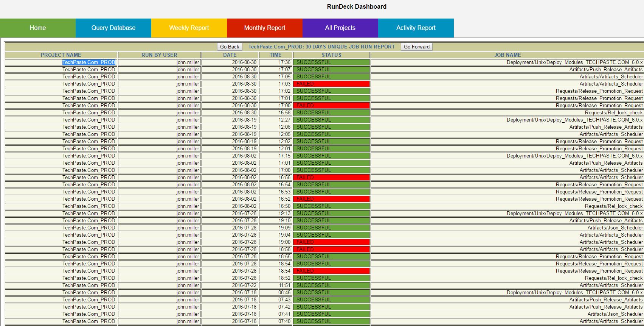Click the Json_Scheduler job at 2016-07-28 19:09

[615, 228]
